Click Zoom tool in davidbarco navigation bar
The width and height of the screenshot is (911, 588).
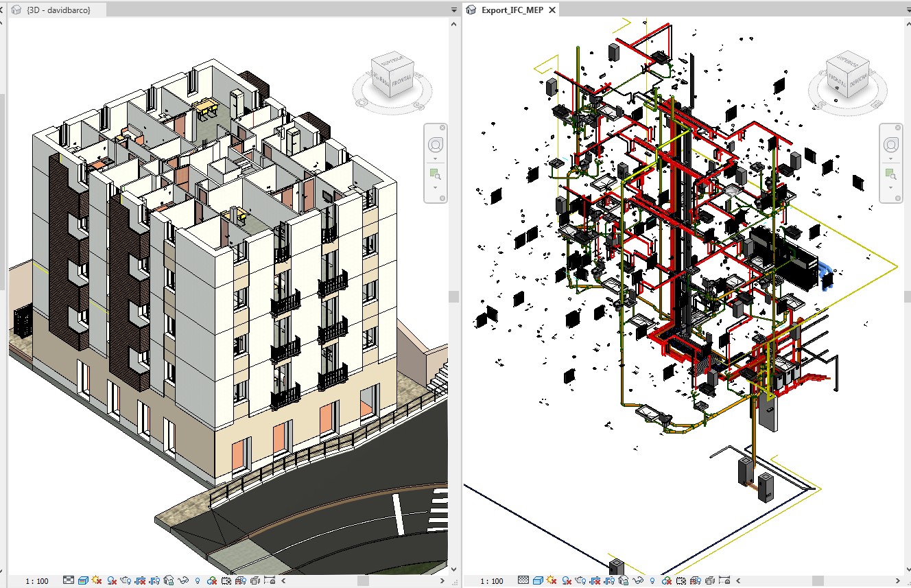point(435,174)
